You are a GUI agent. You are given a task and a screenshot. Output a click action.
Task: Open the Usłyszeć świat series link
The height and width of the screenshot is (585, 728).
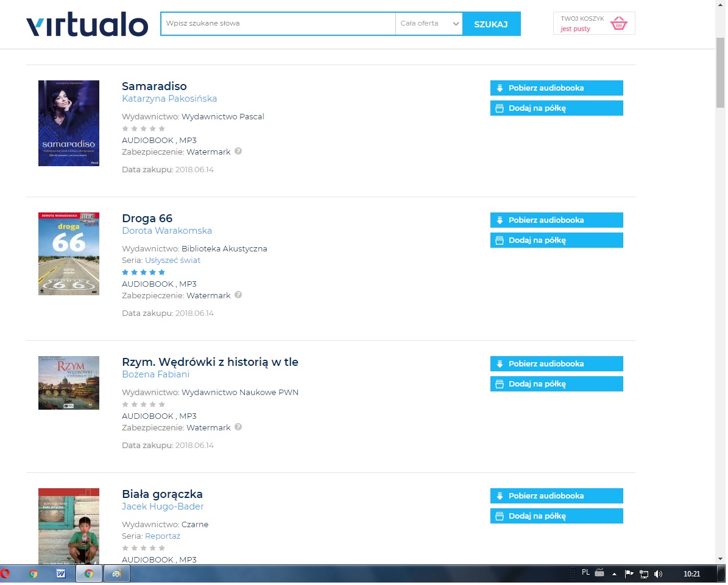[173, 261]
